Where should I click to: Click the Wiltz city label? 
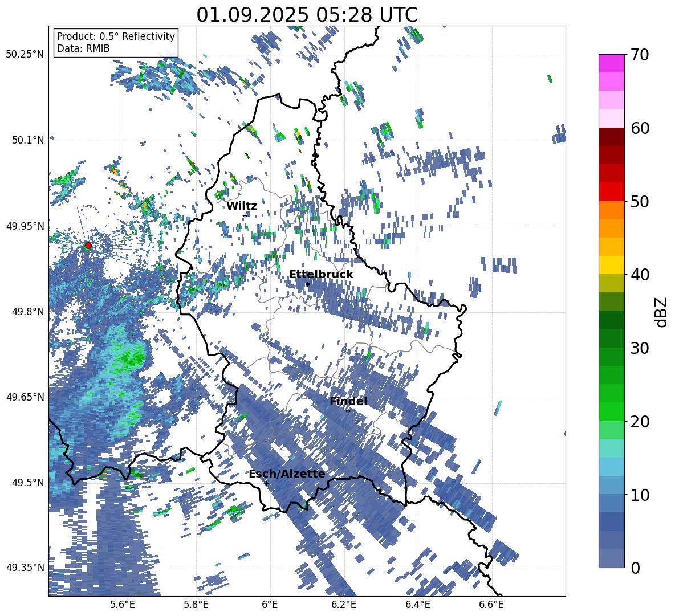(242, 206)
